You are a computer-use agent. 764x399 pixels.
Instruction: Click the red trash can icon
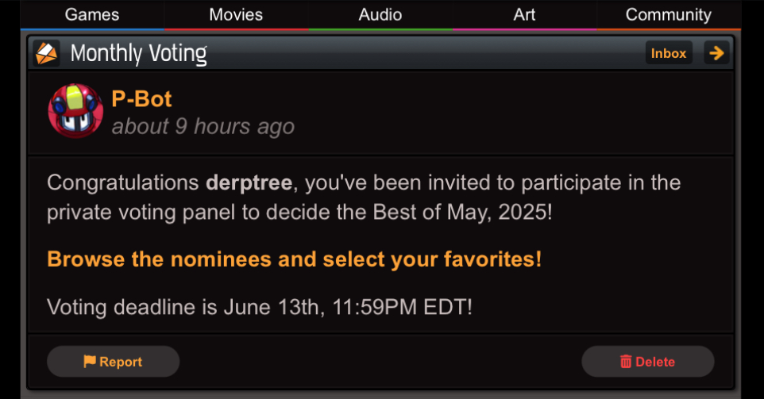(x=626, y=361)
